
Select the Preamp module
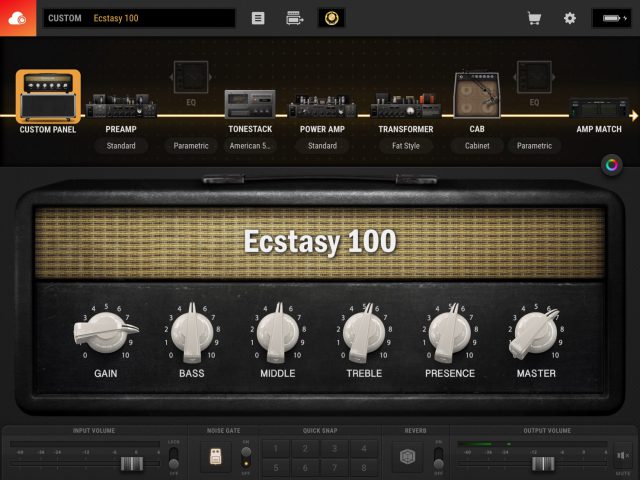click(x=121, y=105)
